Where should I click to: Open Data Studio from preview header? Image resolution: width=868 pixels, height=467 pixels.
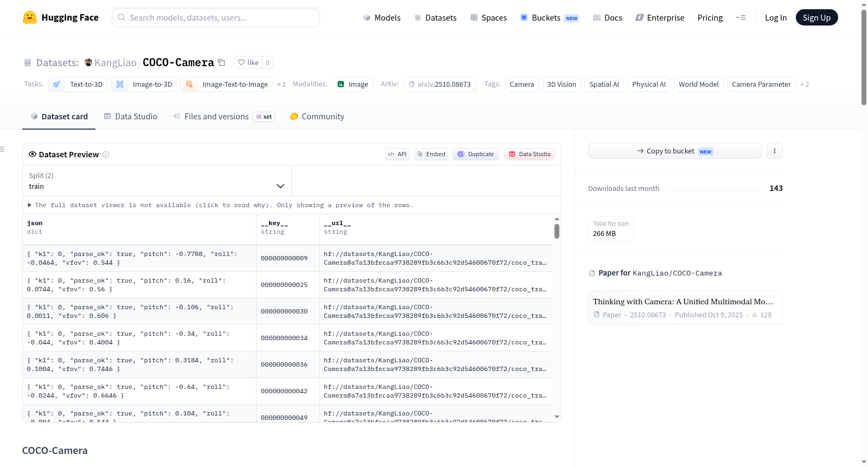point(529,154)
